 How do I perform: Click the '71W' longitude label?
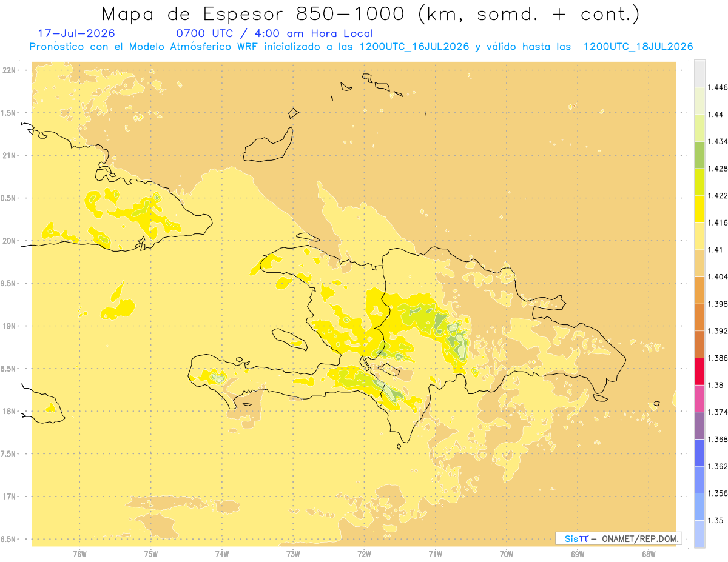435,554
